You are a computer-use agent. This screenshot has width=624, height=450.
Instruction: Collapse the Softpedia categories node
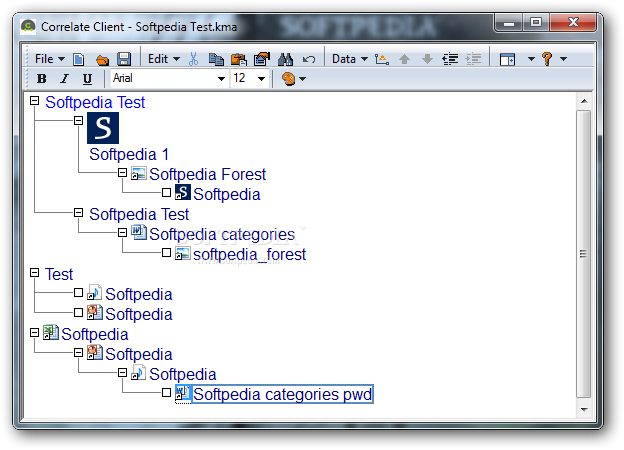(123, 232)
